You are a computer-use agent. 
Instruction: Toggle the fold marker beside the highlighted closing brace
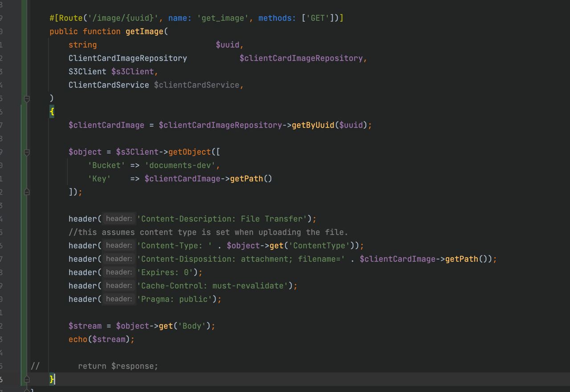point(27,379)
